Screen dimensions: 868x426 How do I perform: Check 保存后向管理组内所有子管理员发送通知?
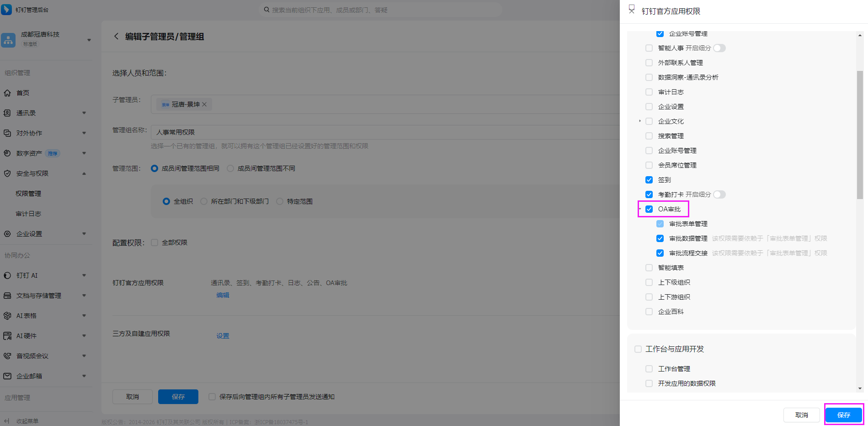[212, 397]
